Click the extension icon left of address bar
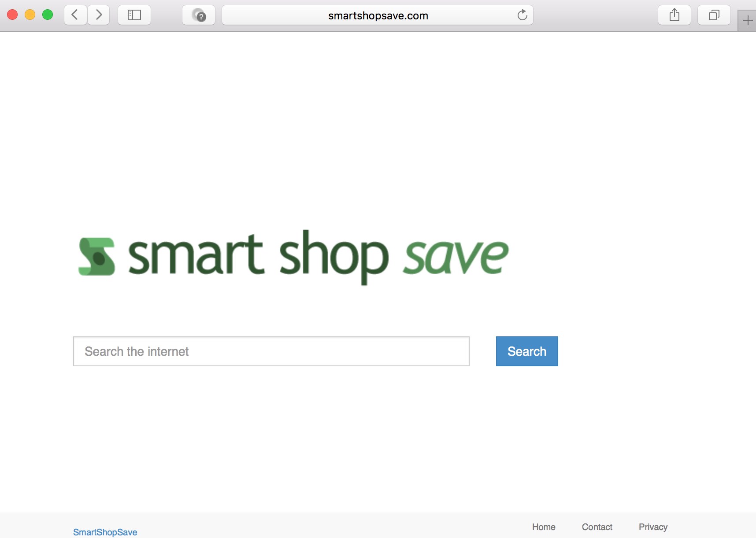 (x=199, y=15)
